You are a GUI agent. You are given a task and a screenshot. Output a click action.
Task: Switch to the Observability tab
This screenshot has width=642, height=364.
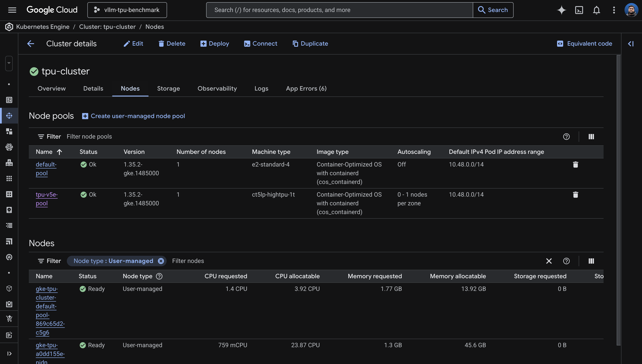[x=217, y=89]
